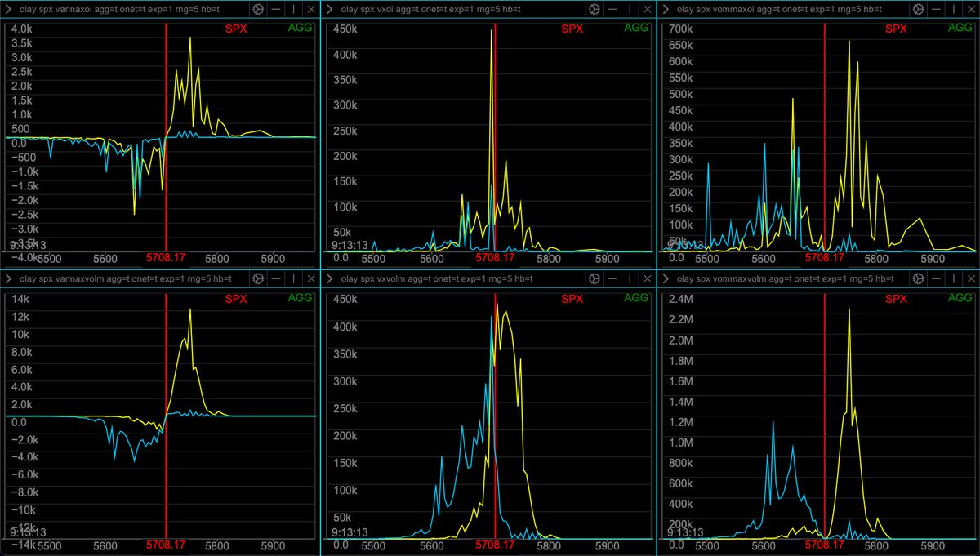Click the green AGG label in vommaxoi chart

coord(959,29)
